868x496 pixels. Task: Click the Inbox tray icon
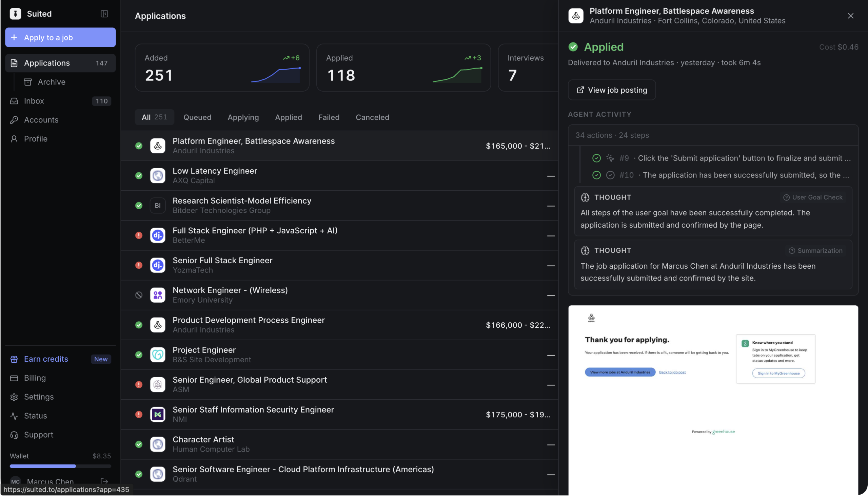[14, 101]
